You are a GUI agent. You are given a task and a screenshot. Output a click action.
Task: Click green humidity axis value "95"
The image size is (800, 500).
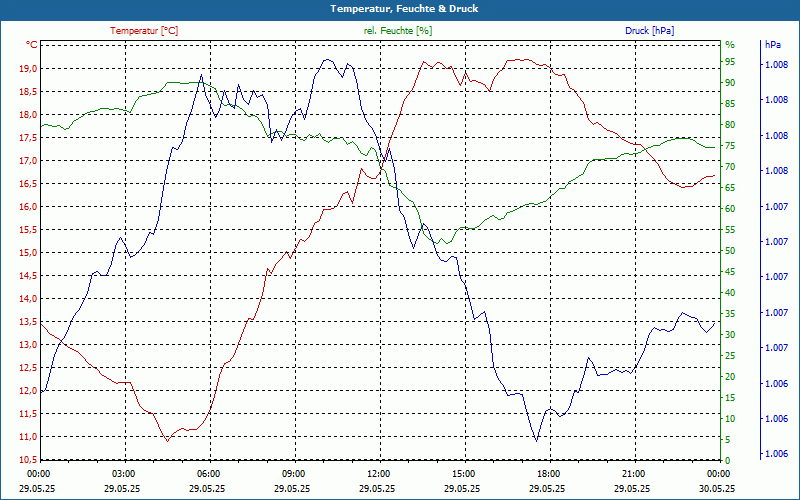pyautogui.click(x=730, y=62)
